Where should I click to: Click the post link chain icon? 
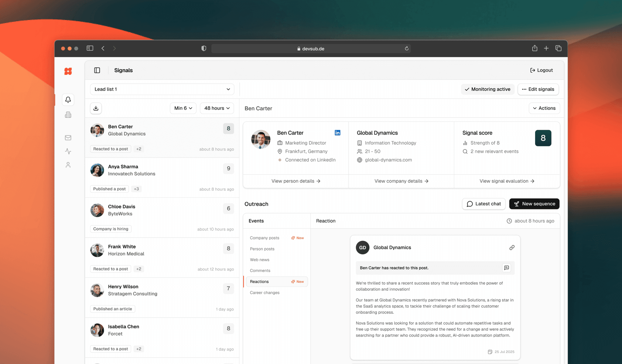[512, 248]
